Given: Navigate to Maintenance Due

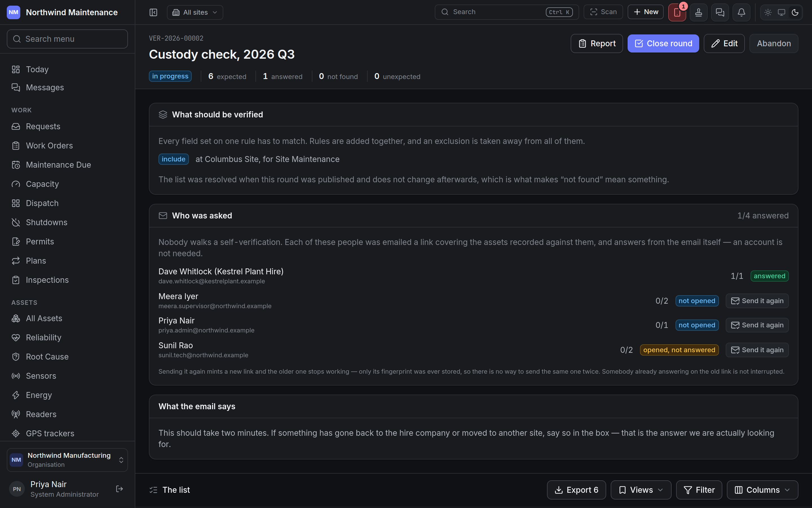Looking at the screenshot, I should click(67, 165).
